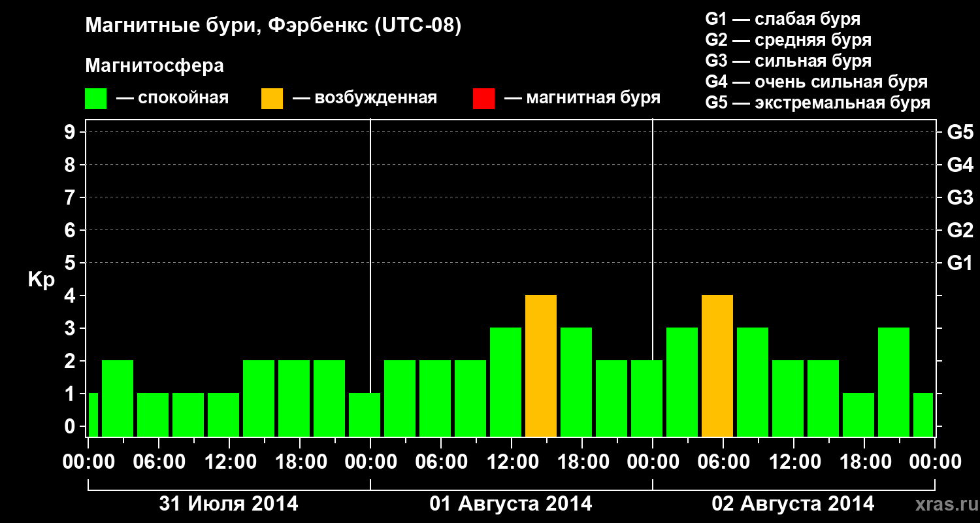Screen dimensions: 980x523
Task: Click the '— магнитная буря' legend label
Action: pos(582,98)
